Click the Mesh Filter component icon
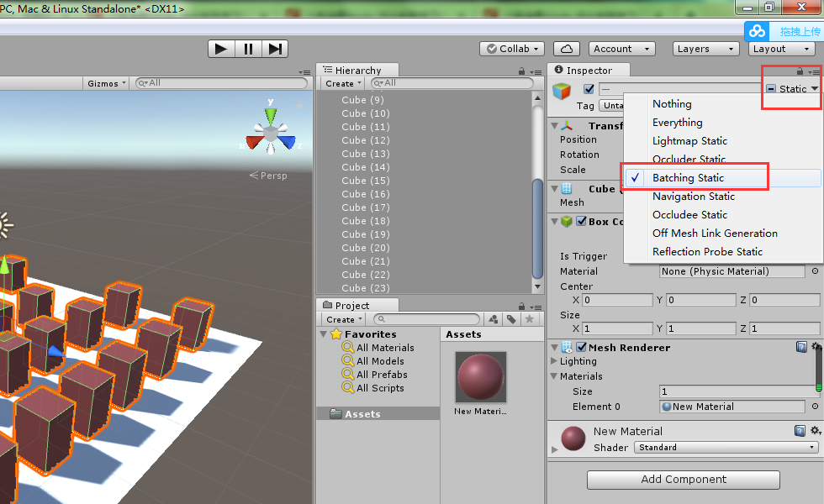 [x=567, y=188]
